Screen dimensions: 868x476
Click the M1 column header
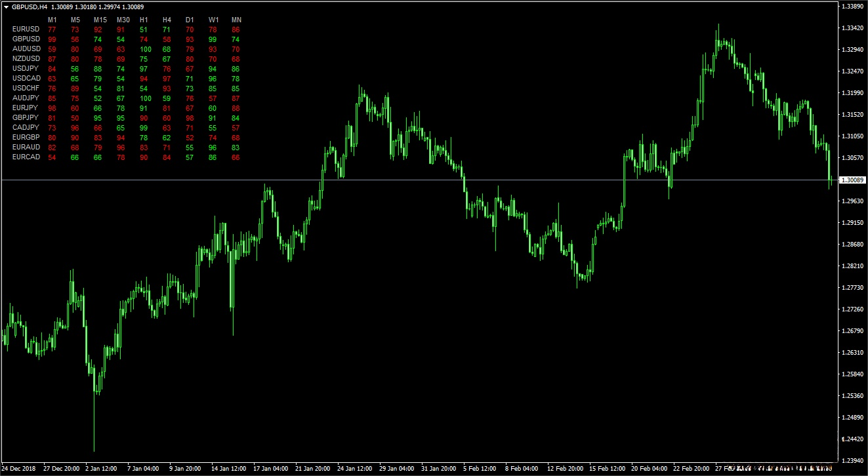(52, 20)
